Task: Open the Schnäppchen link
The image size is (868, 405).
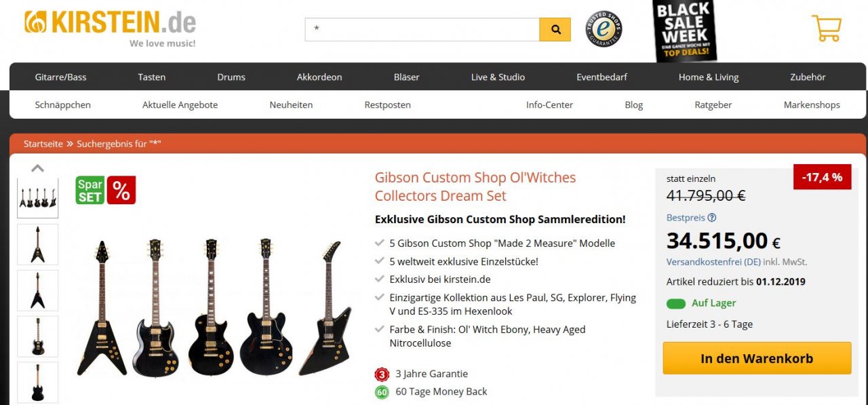Action: click(x=62, y=105)
